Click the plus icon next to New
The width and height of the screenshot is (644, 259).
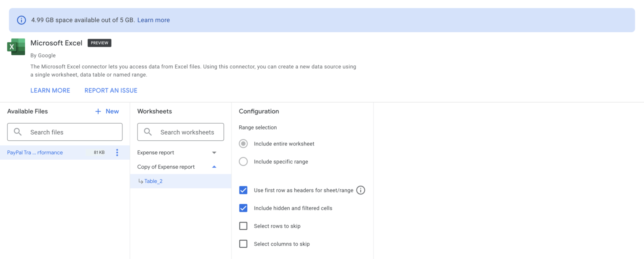98,111
